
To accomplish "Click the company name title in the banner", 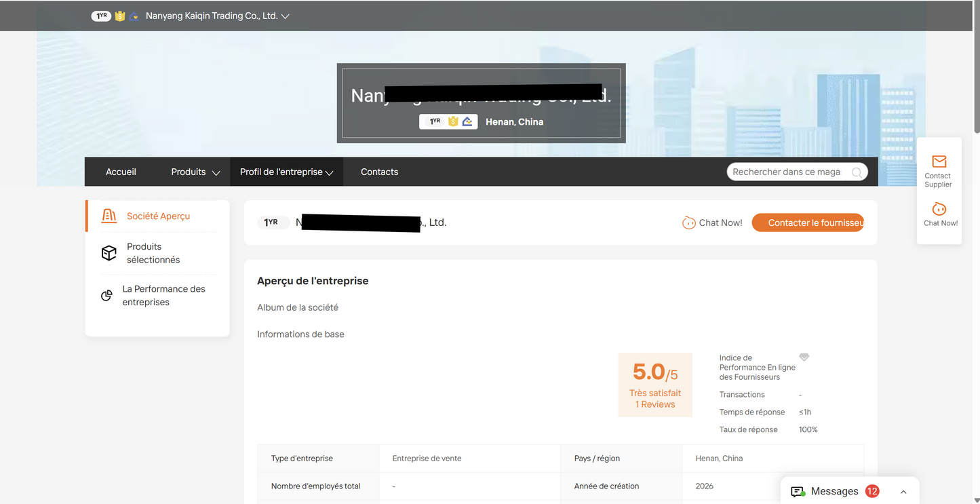I will [481, 96].
